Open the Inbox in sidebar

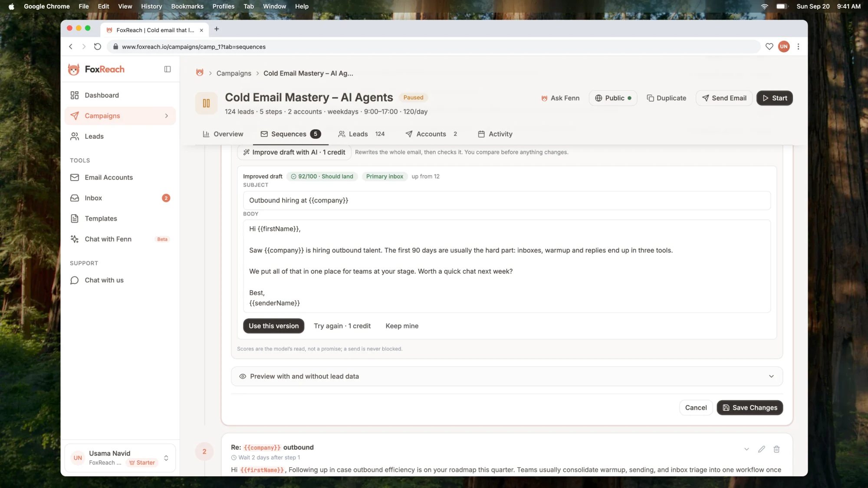(x=120, y=198)
